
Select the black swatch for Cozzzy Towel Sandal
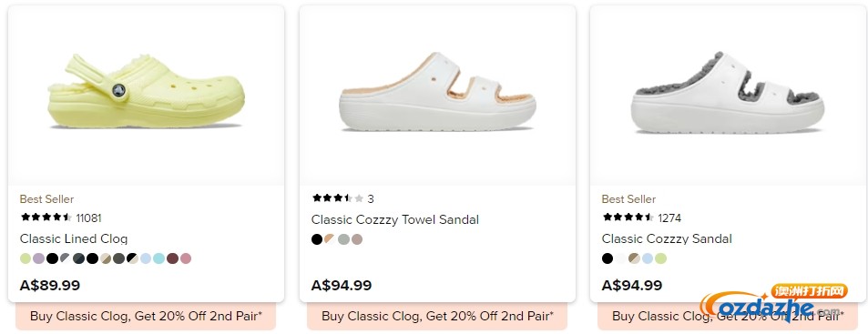coord(317,239)
